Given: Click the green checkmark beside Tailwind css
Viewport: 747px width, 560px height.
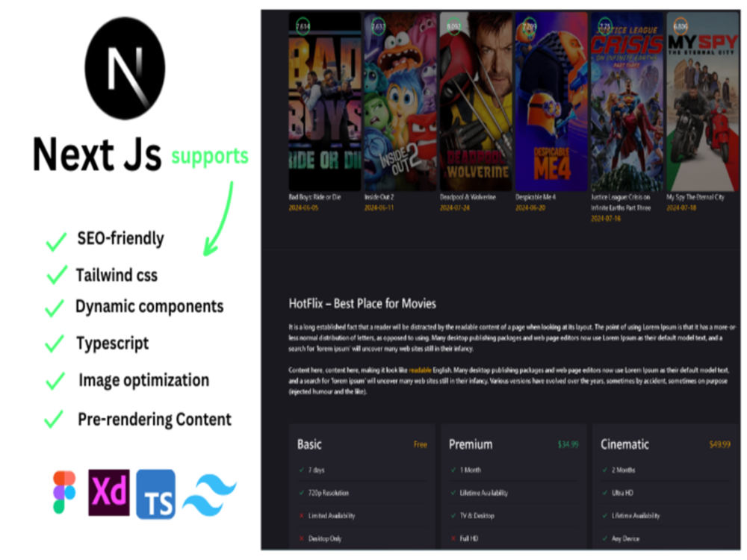Looking at the screenshot, I should (x=57, y=275).
